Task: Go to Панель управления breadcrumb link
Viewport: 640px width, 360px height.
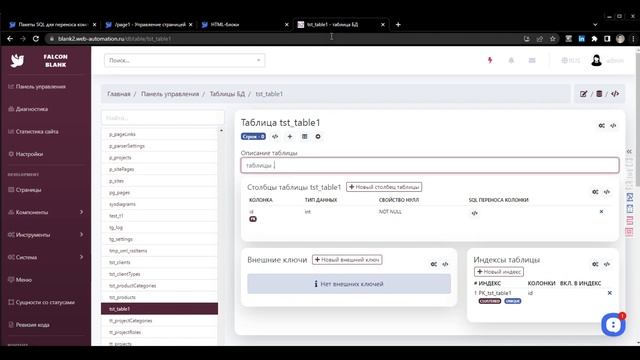Action: coord(170,94)
